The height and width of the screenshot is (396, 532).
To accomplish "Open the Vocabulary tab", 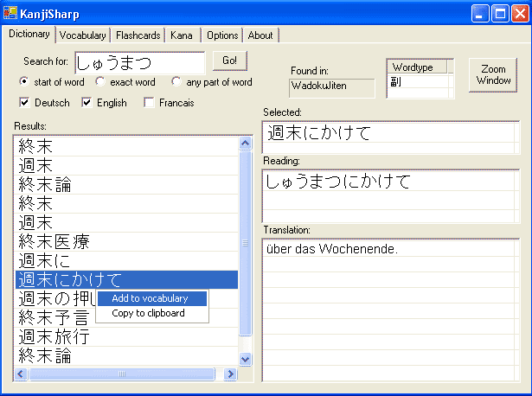I will pyautogui.click(x=82, y=35).
